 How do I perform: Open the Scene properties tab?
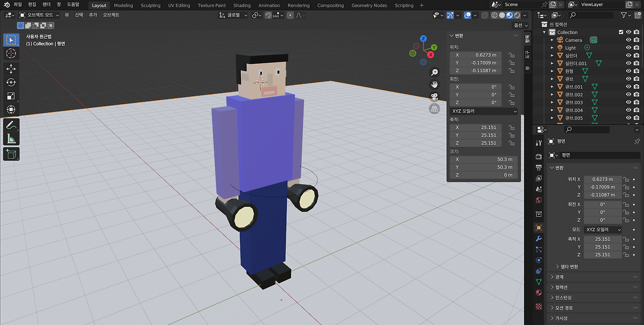point(539,189)
